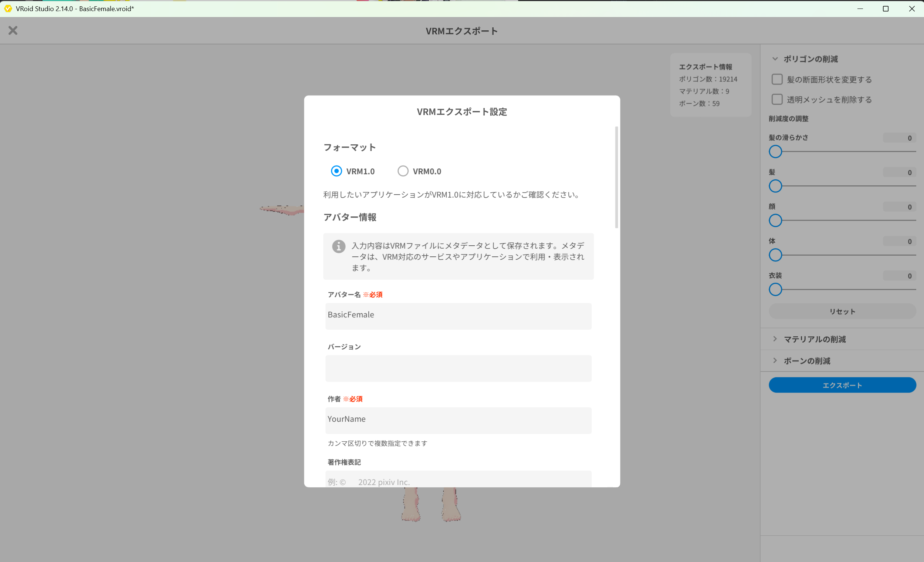Click the 衣装 reduction slider handle
The width and height of the screenshot is (924, 562).
(x=775, y=290)
